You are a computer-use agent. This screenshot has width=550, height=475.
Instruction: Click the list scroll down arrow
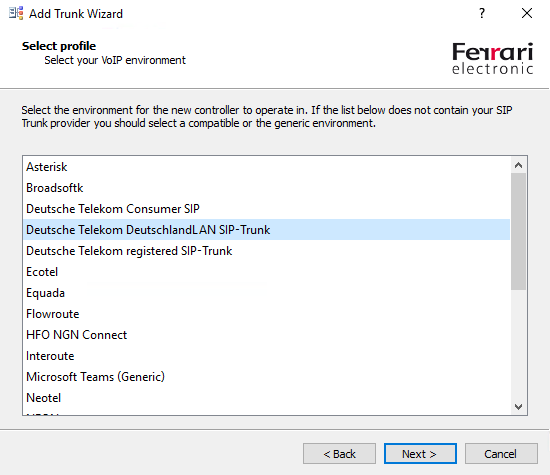click(518, 407)
